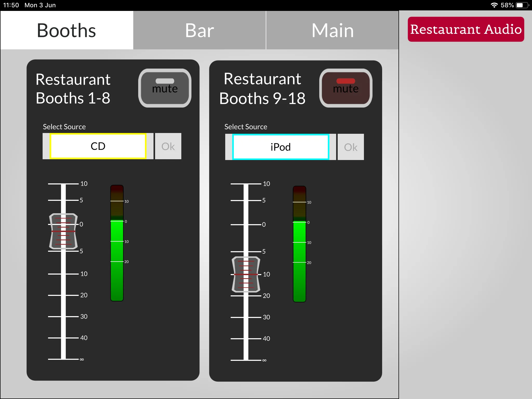Switch to the Bar tab

pos(199,29)
